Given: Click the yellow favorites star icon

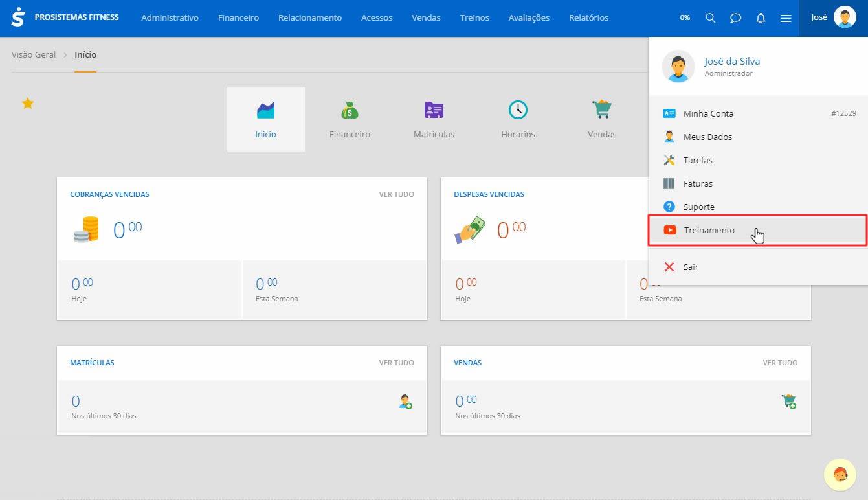Looking at the screenshot, I should click(x=28, y=103).
